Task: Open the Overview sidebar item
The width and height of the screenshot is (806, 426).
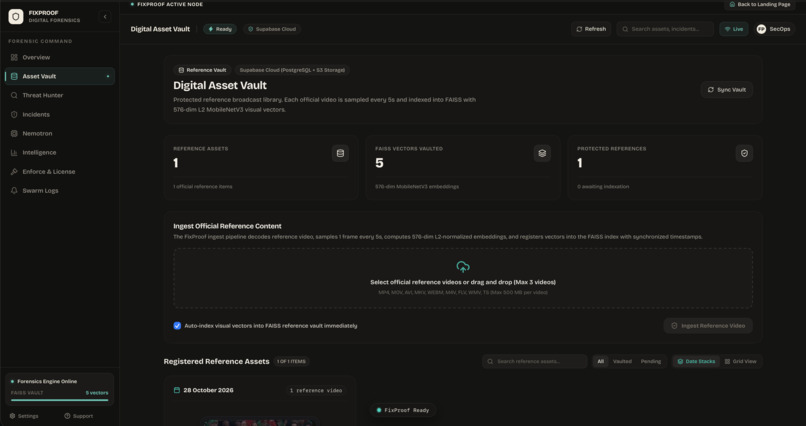Action: coord(60,57)
